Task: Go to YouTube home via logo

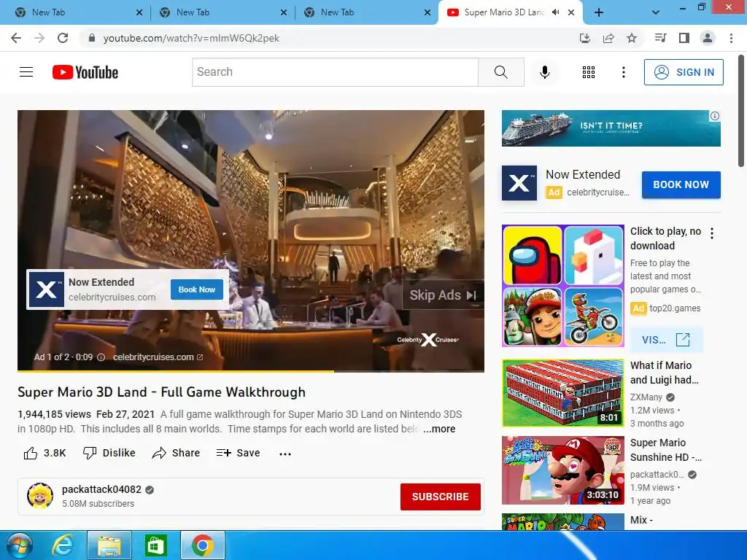Action: 85,72
